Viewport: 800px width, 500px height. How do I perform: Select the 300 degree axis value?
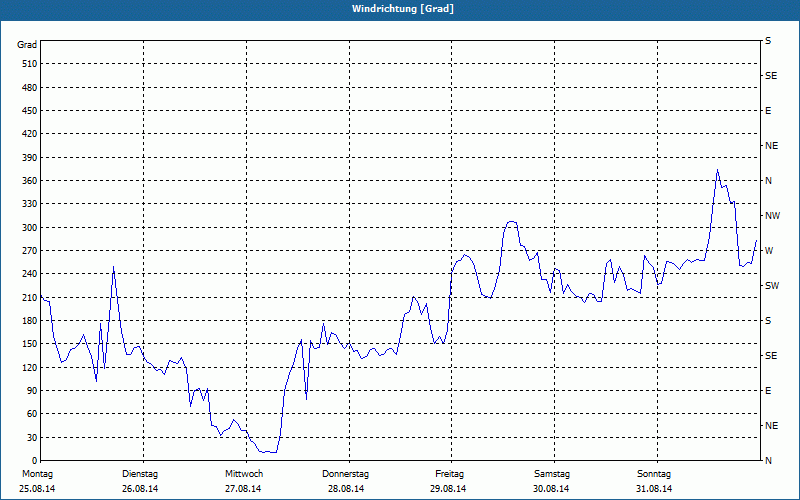pos(30,228)
